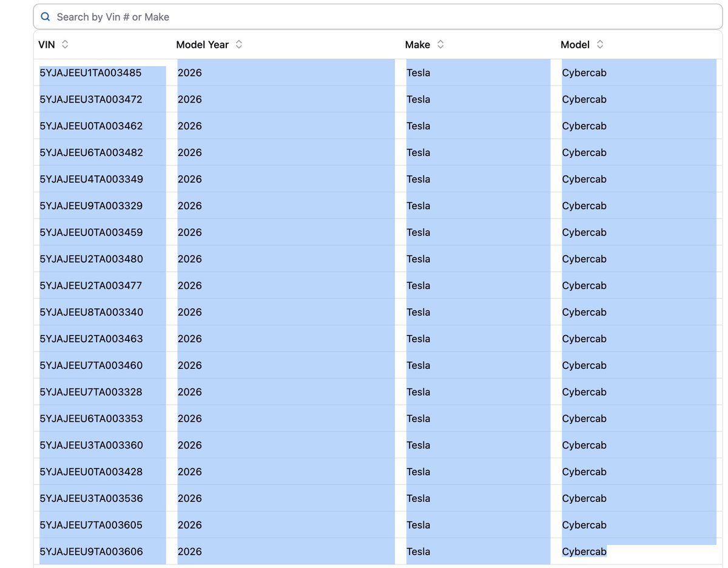Select VIN 5YJAJEEU0TA003428
Image resolution: width=728 pixels, height=568 pixels.
[91, 472]
